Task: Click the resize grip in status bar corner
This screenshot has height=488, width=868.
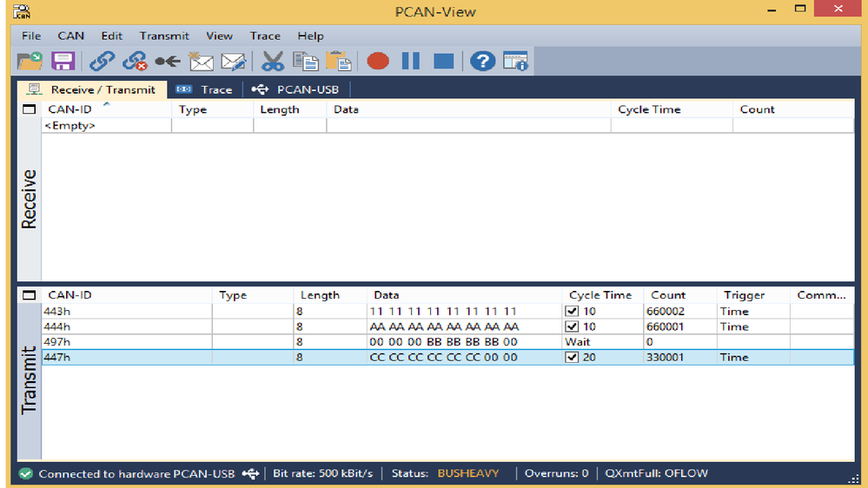Action: click(x=853, y=478)
